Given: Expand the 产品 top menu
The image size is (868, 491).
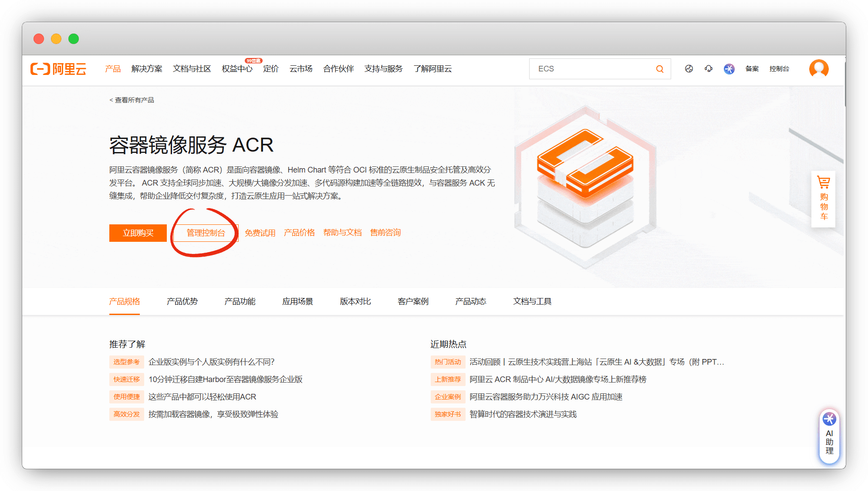Looking at the screenshot, I should [x=113, y=69].
